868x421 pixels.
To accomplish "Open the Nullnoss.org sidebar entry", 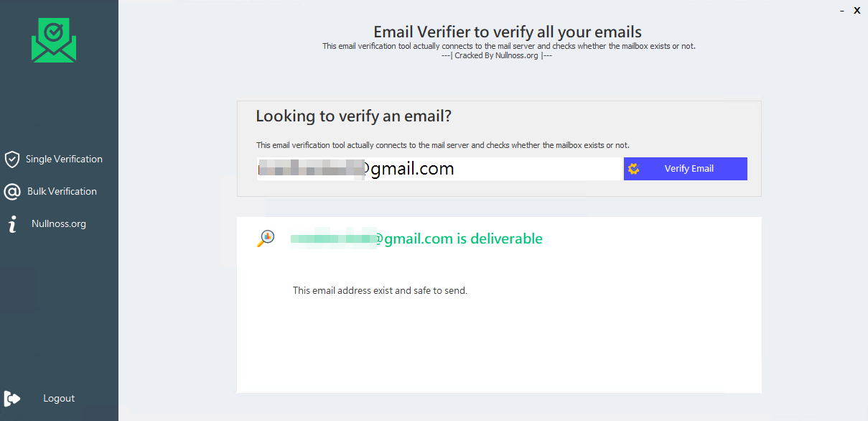I will point(59,224).
